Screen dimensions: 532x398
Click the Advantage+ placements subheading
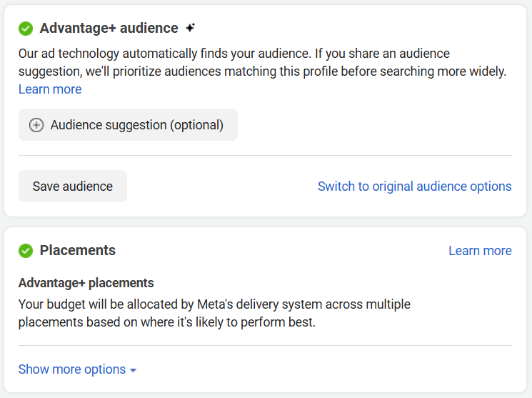point(86,283)
